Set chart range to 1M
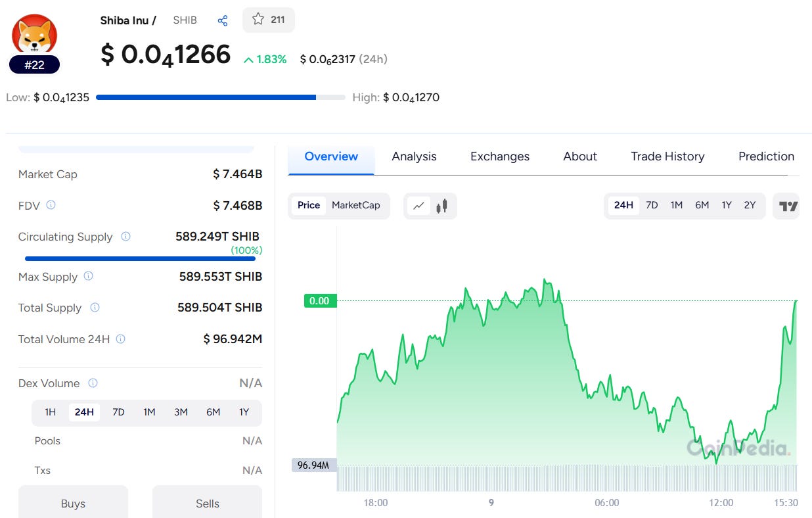The width and height of the screenshot is (812, 518). pyautogui.click(x=677, y=205)
